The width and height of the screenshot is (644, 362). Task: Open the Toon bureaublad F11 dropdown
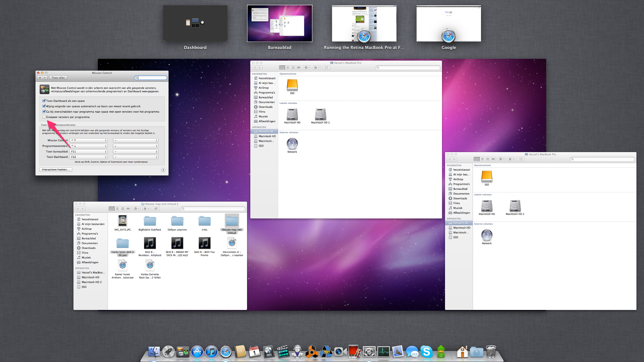[89, 152]
